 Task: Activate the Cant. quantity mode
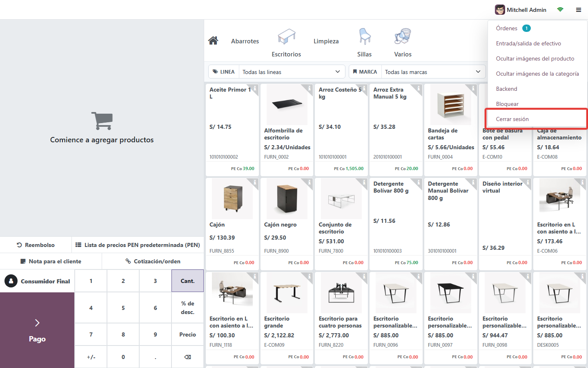tap(188, 281)
